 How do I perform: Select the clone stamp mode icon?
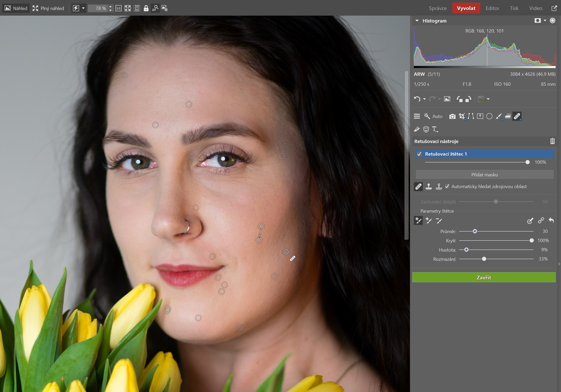429,187
